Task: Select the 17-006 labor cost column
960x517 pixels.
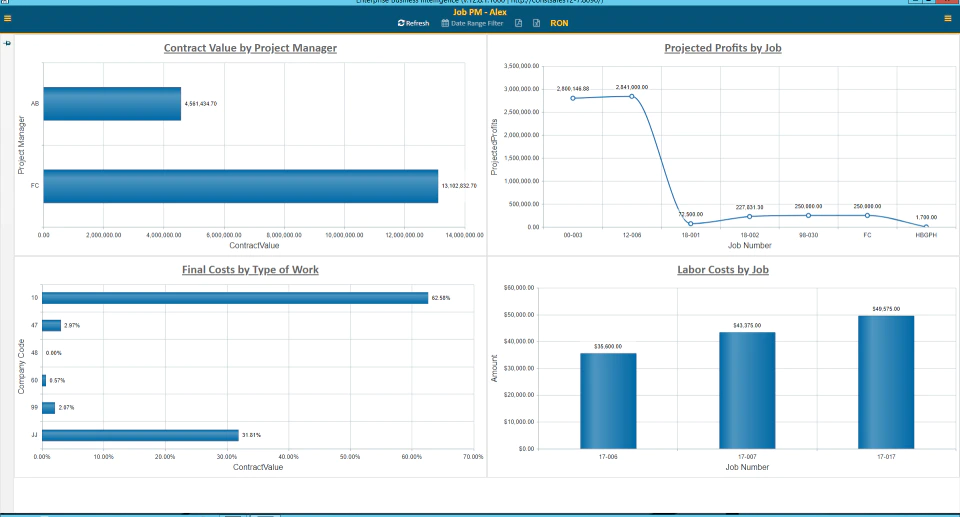Action: 608,401
